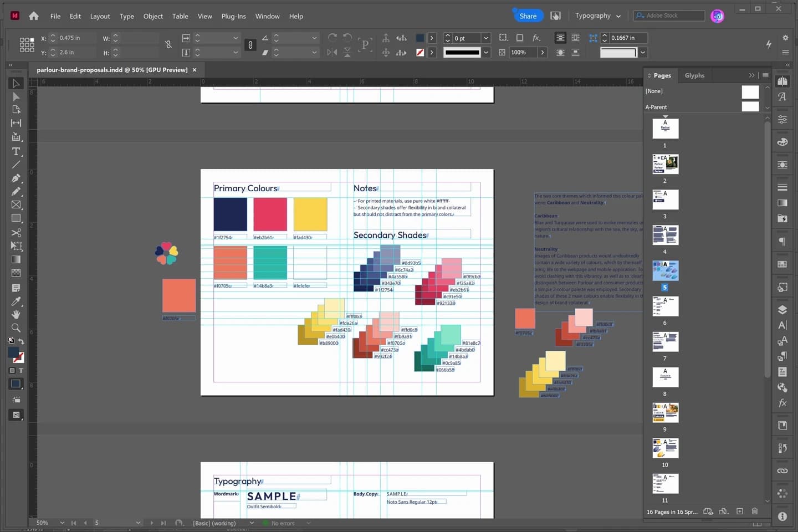Select the Rectangle Frame tool

(x=16, y=205)
